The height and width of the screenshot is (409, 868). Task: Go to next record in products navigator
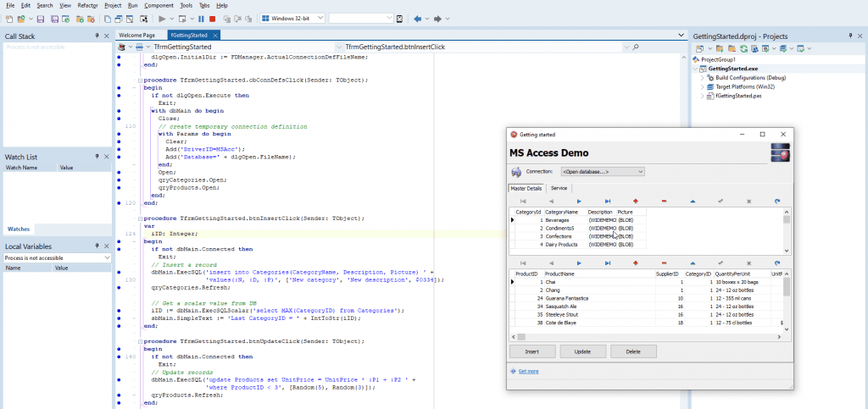tap(580, 263)
